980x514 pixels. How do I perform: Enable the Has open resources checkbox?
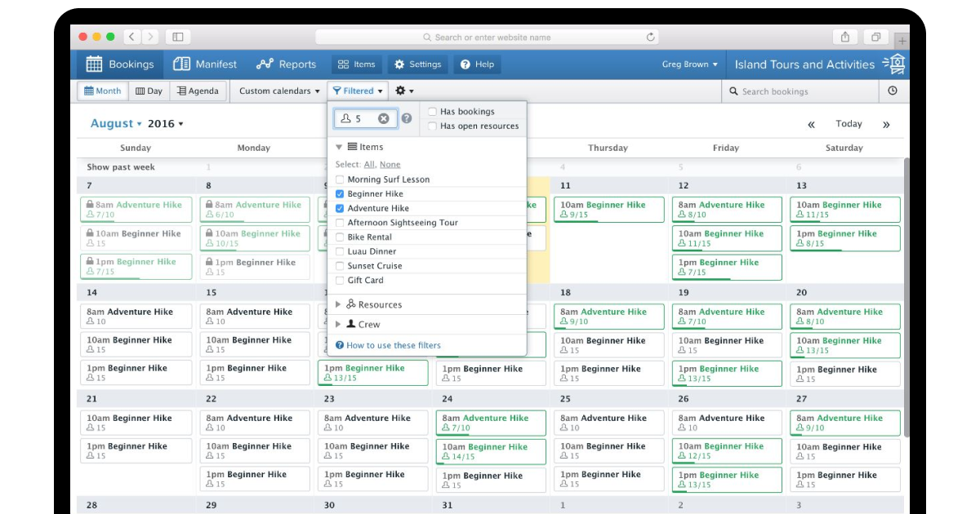coord(432,126)
